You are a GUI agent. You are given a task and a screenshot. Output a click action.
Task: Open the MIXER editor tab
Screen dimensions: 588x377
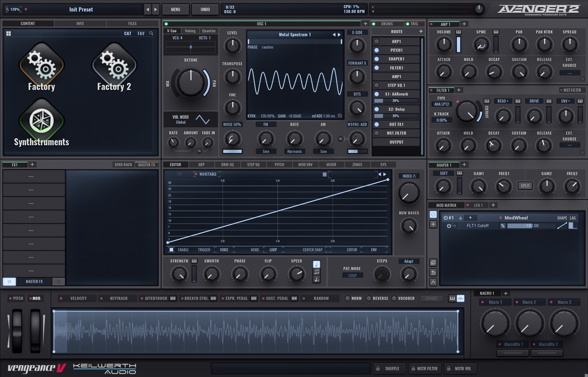point(331,165)
